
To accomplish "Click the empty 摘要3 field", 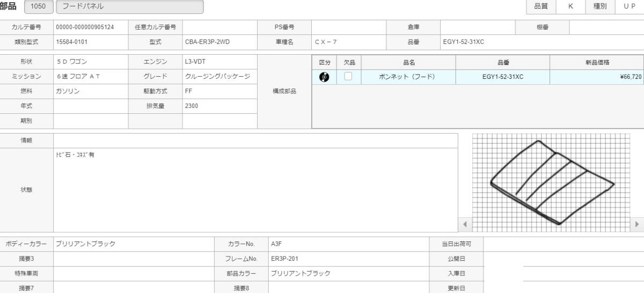I will click(134, 259).
